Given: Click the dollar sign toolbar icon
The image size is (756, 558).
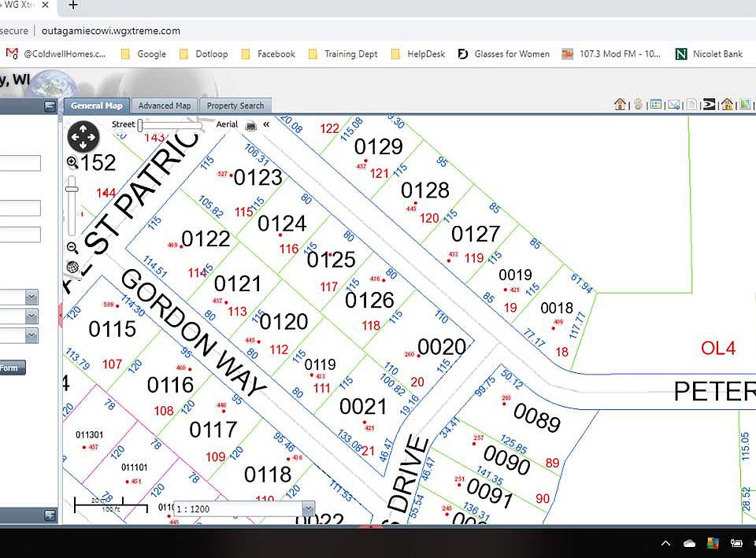Looking at the screenshot, I should tap(639, 104).
